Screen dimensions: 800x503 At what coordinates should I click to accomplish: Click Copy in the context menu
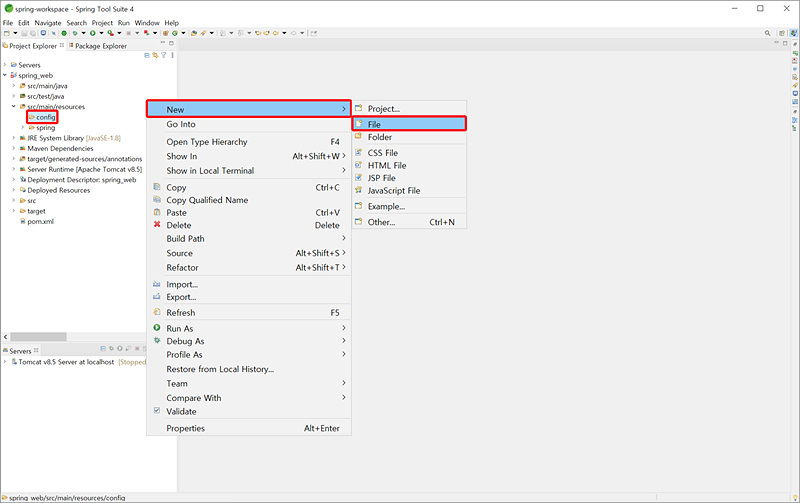pos(249,187)
